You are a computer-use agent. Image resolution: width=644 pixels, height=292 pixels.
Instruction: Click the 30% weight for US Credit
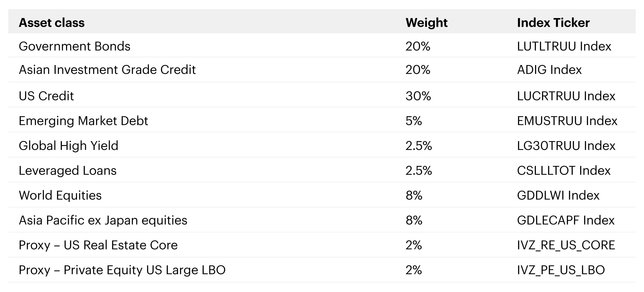[418, 96]
